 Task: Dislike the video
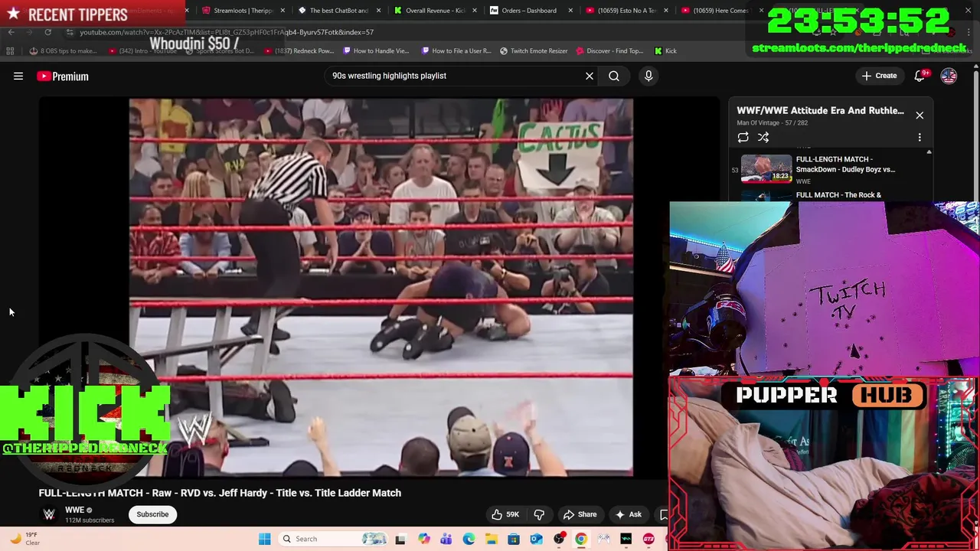[539, 514]
